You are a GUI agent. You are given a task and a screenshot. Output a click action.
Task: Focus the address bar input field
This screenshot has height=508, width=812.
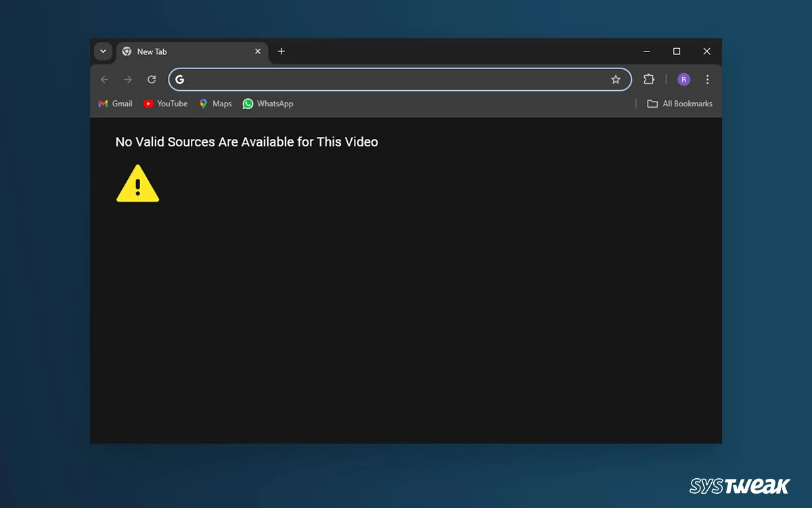(392, 79)
